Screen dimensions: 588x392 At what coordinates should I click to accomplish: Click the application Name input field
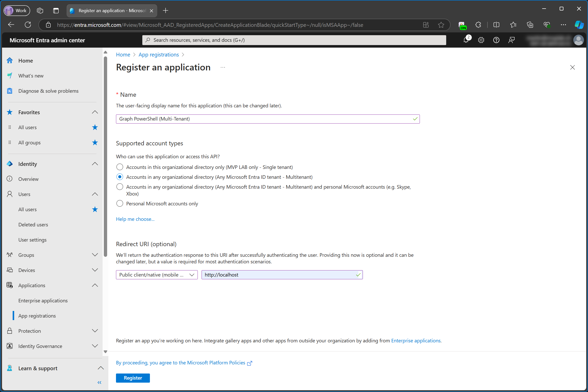click(x=268, y=119)
